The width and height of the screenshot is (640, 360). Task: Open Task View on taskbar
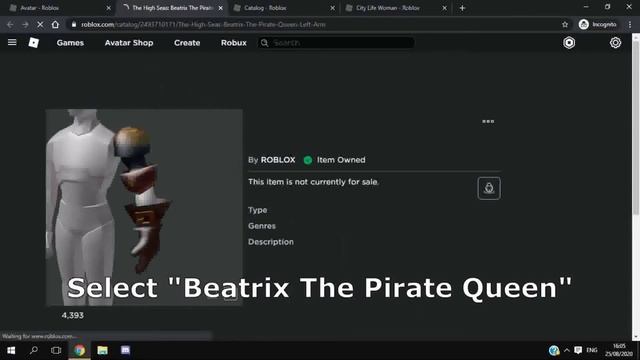tap(56, 350)
